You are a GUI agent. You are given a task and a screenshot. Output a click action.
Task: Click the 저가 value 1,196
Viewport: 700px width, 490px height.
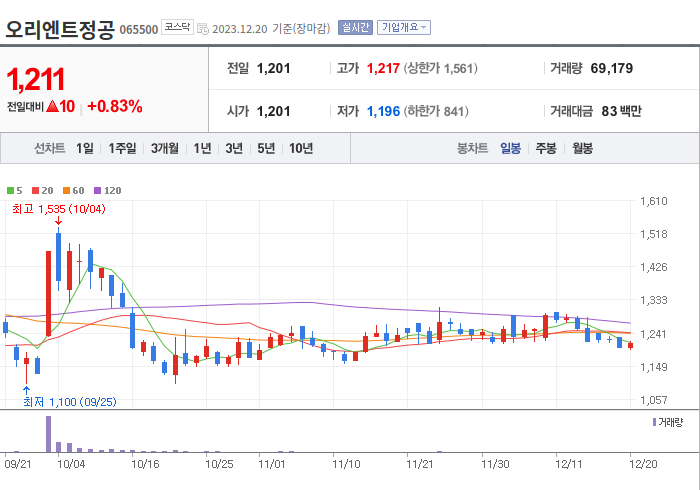383,111
